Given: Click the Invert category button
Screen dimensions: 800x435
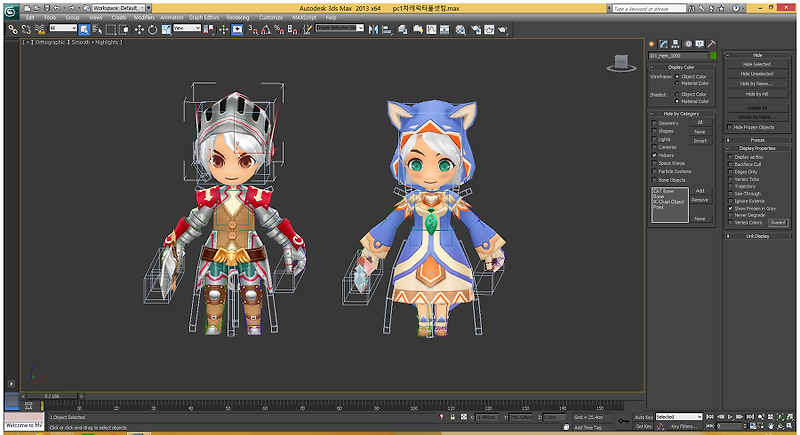Looking at the screenshot, I should (x=700, y=141).
